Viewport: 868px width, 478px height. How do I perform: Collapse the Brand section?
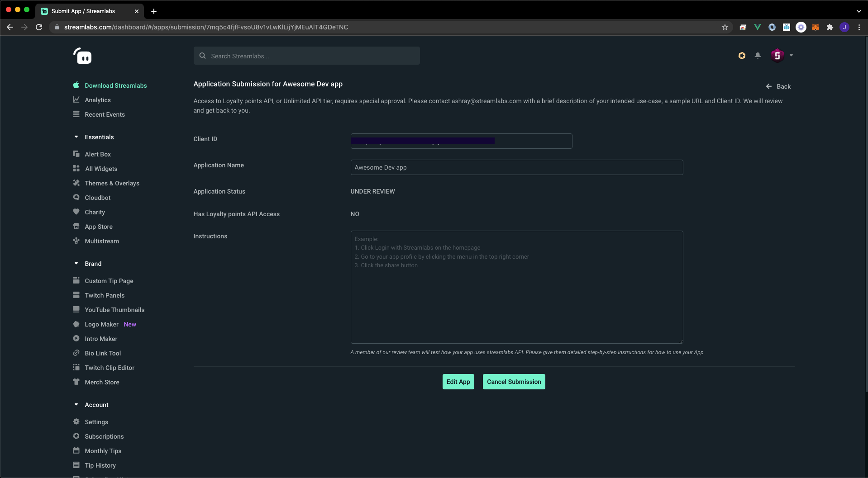pyautogui.click(x=76, y=263)
